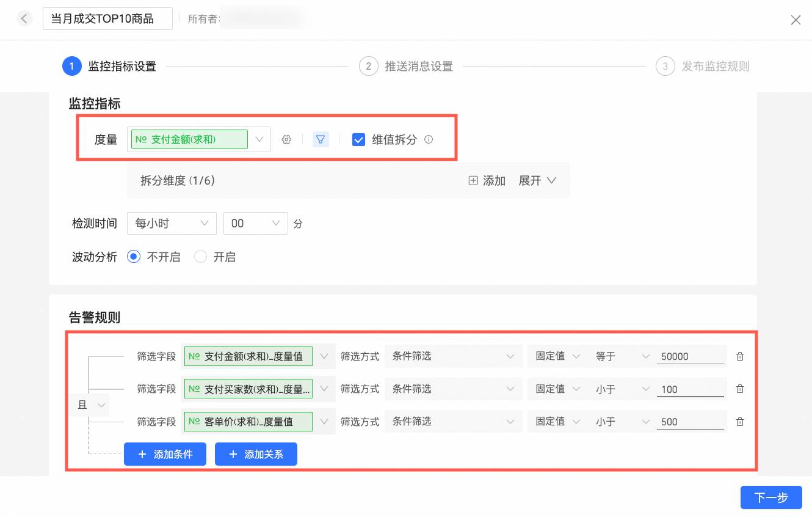Open 小于 operator dropdown in 支付买家数 row

coord(622,389)
